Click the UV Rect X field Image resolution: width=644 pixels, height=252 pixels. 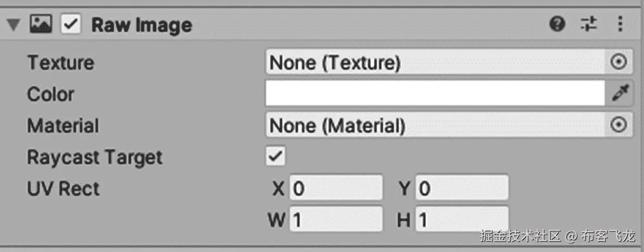click(x=336, y=189)
